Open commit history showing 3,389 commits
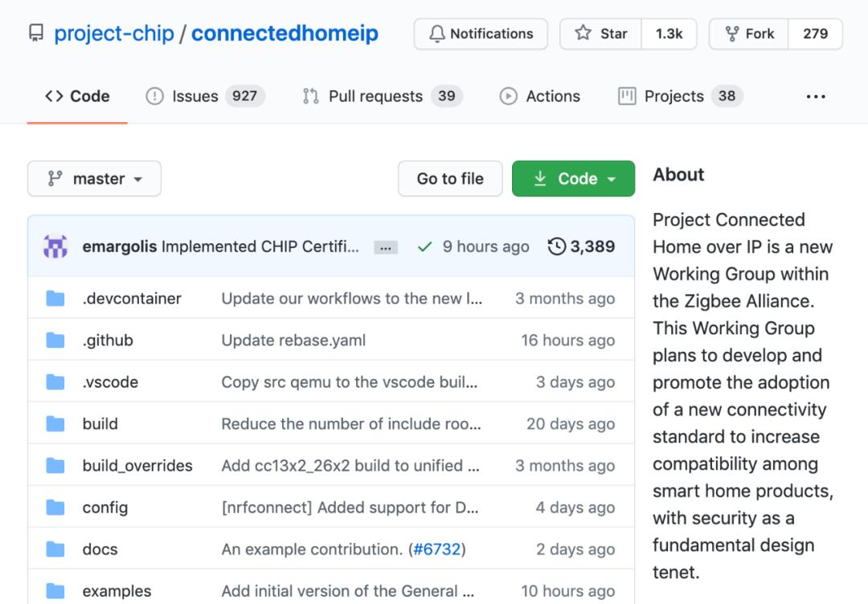This screenshot has height=604, width=868. [581, 247]
